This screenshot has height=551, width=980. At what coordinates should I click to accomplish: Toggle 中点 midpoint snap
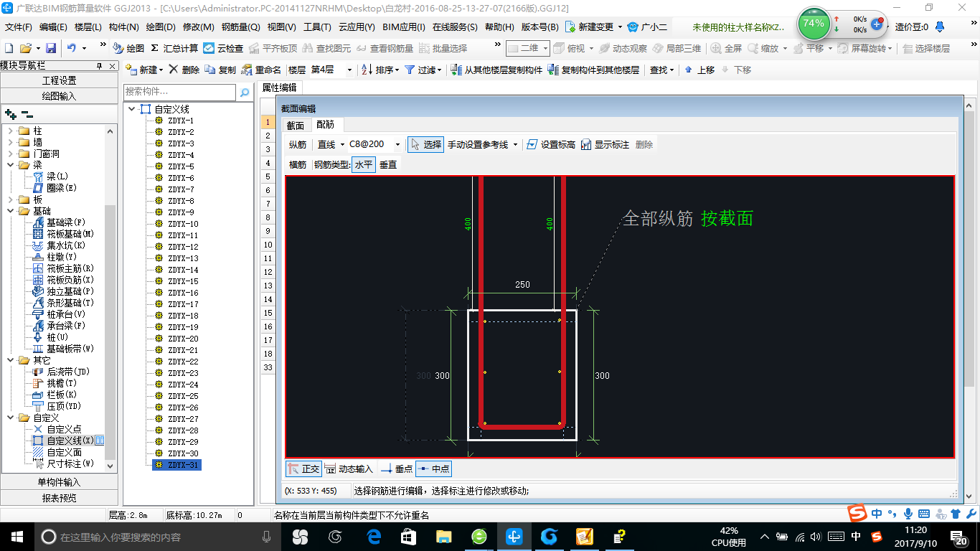433,468
